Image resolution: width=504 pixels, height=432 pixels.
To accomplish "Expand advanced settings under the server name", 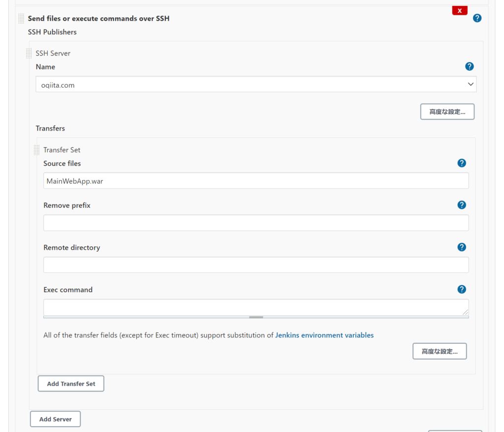I will coord(447,112).
